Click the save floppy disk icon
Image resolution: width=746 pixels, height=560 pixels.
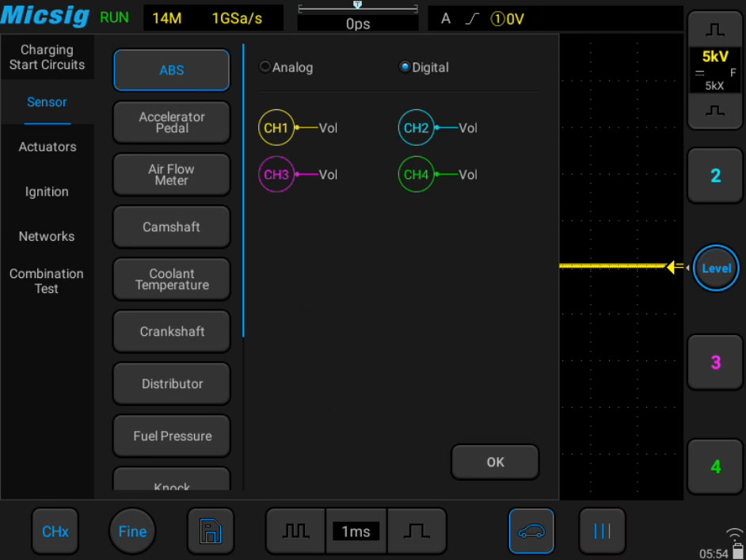click(211, 531)
